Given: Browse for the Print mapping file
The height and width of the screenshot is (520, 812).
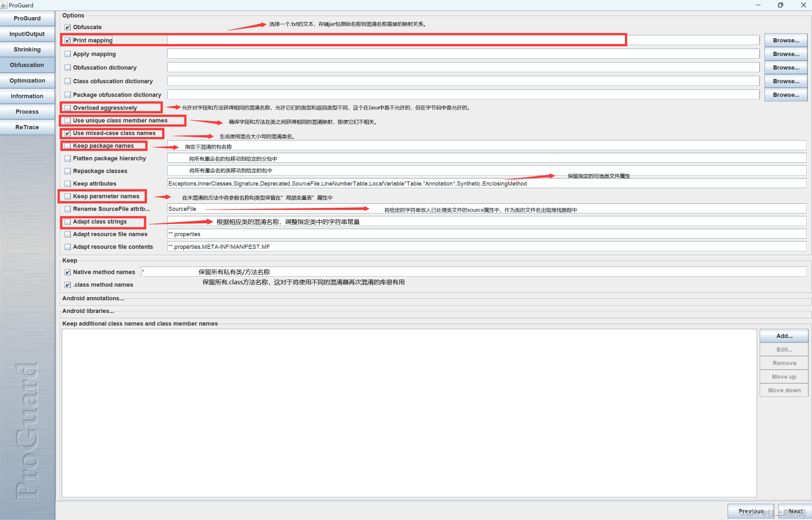Looking at the screenshot, I should coord(786,40).
